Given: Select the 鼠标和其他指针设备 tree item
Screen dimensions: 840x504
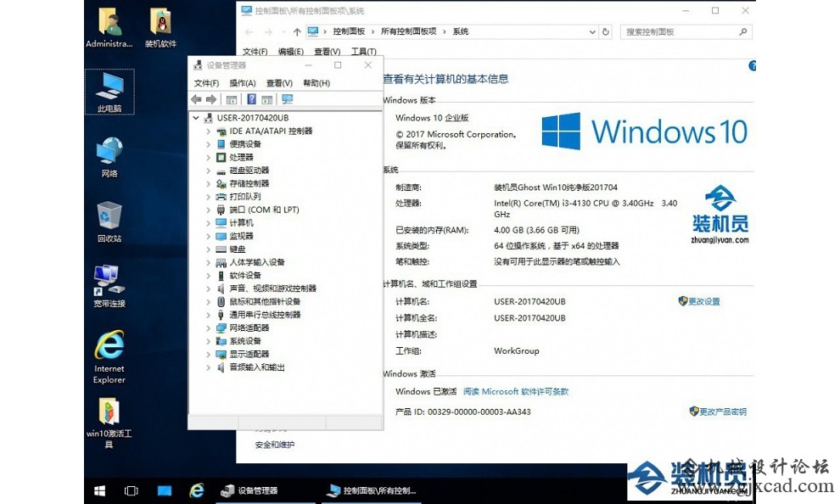Looking at the screenshot, I should [258, 301].
